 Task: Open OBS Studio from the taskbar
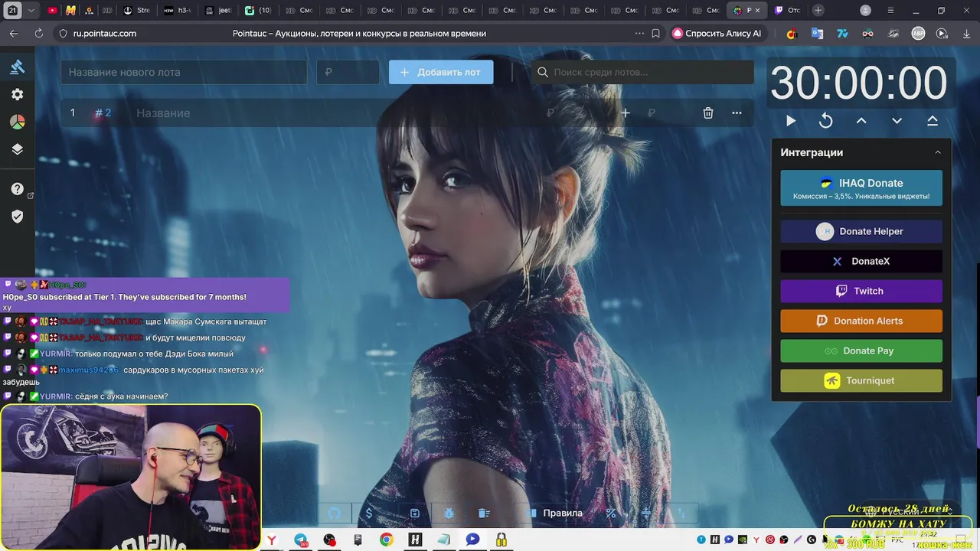click(x=329, y=540)
